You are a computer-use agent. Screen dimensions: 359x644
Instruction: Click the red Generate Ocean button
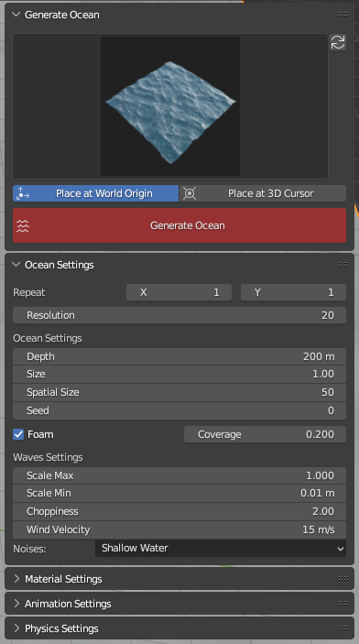(x=179, y=225)
